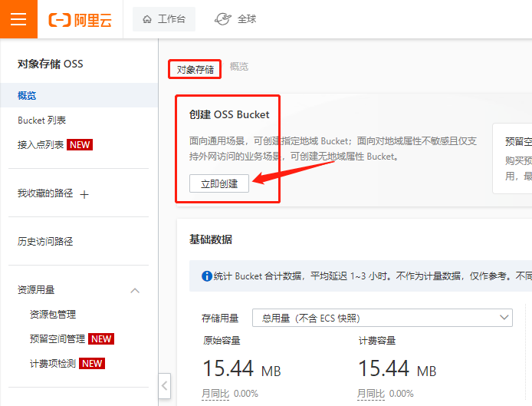Open the orange hamburger menu

[18, 19]
